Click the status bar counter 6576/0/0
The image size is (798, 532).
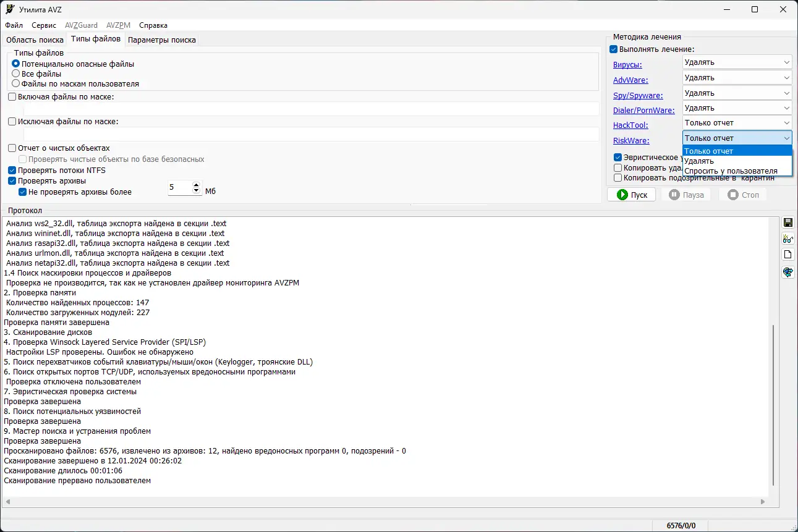pyautogui.click(x=681, y=526)
